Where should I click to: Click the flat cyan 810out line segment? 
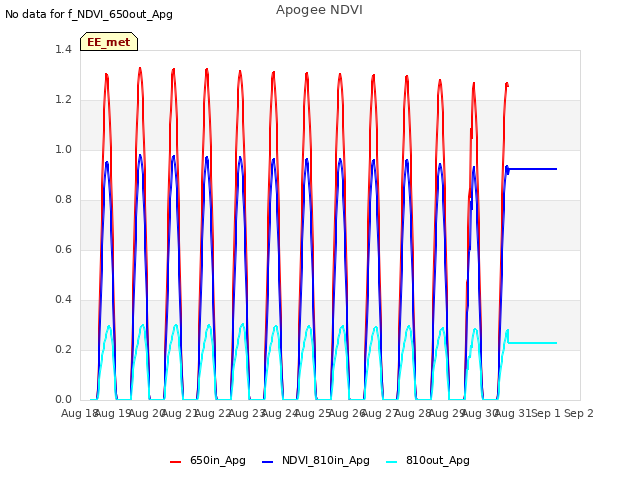coord(533,343)
